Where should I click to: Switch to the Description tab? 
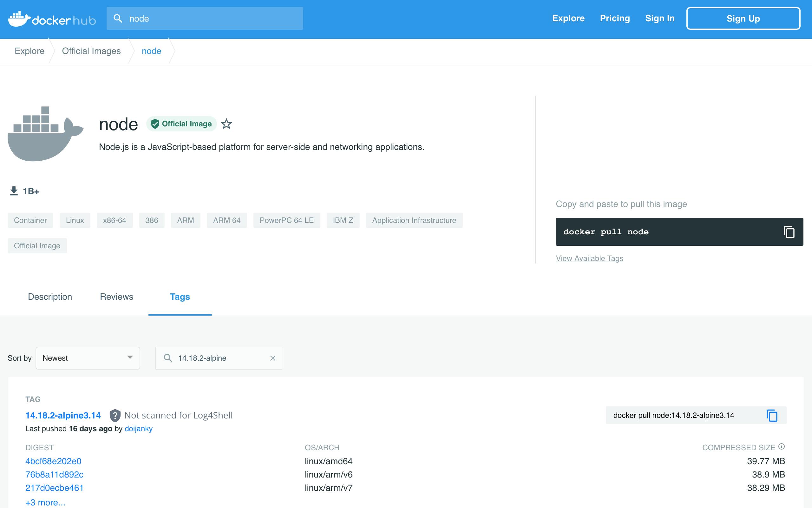(x=50, y=297)
